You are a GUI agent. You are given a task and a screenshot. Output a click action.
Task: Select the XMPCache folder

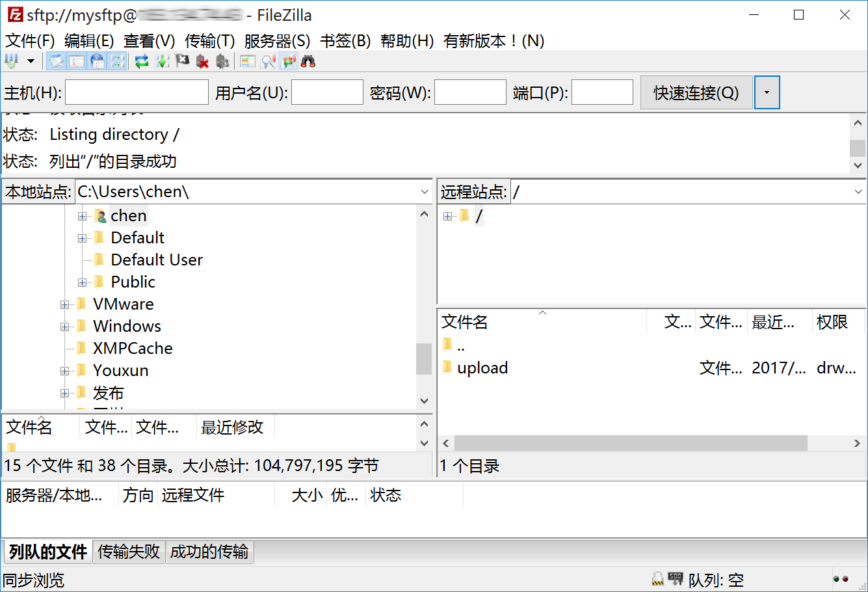133,348
